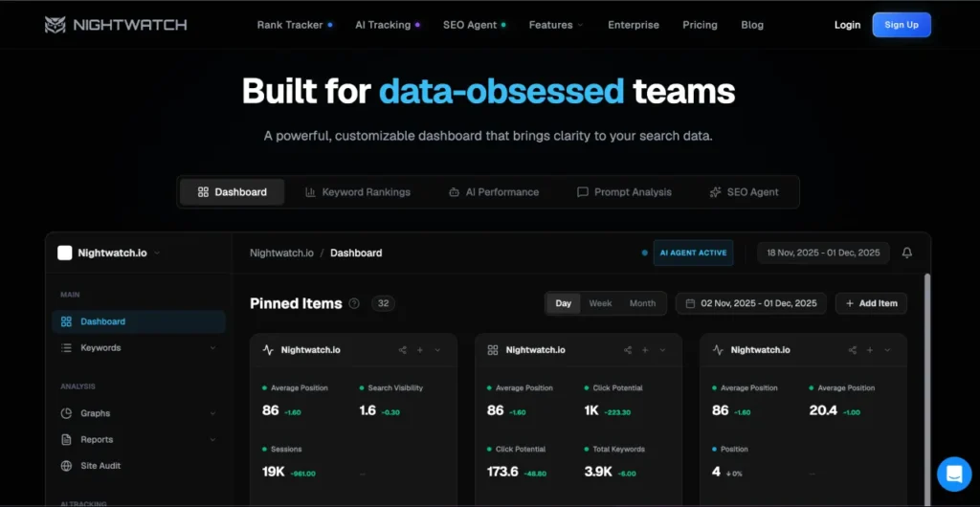
Task: Click the Dashboard grid icon in sidebar
Action: coord(66,321)
